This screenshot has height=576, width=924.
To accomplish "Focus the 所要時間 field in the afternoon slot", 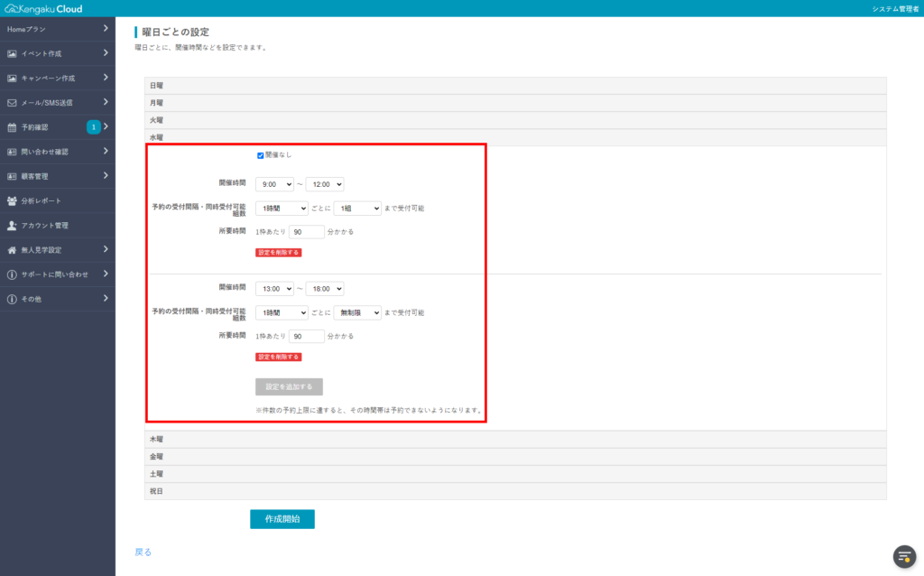I will coord(307,337).
